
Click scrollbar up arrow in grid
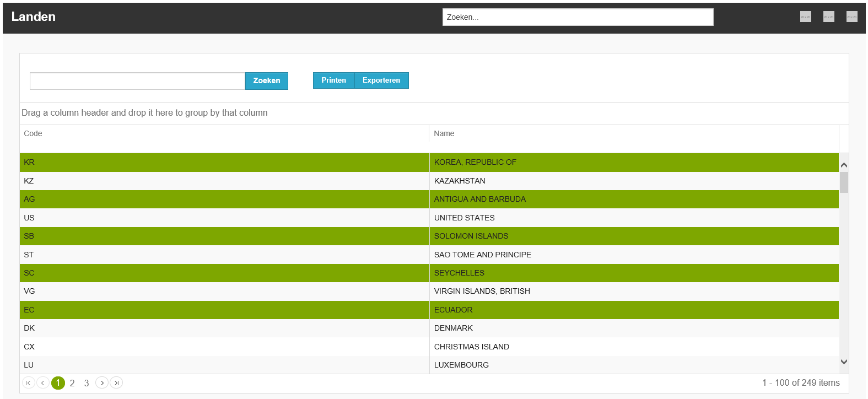click(844, 165)
